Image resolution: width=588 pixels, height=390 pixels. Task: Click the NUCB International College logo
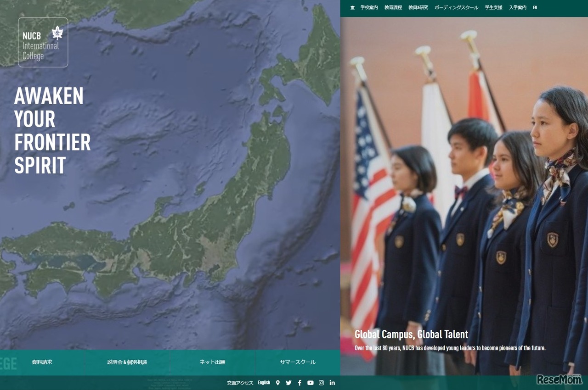click(43, 42)
